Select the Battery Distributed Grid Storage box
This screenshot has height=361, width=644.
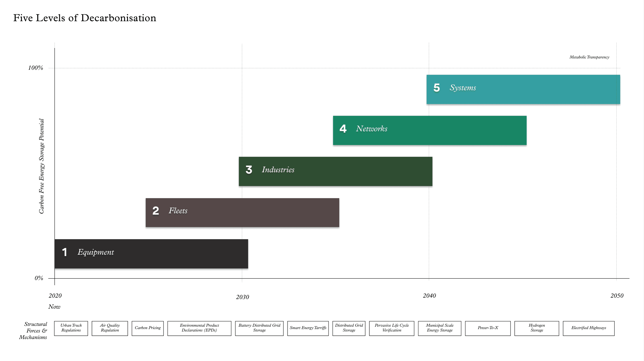259,328
